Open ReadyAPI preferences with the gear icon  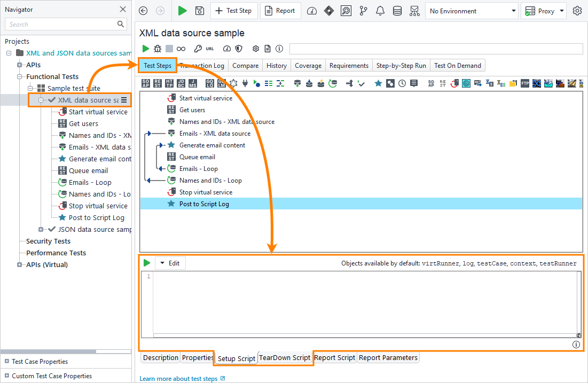[577, 10]
